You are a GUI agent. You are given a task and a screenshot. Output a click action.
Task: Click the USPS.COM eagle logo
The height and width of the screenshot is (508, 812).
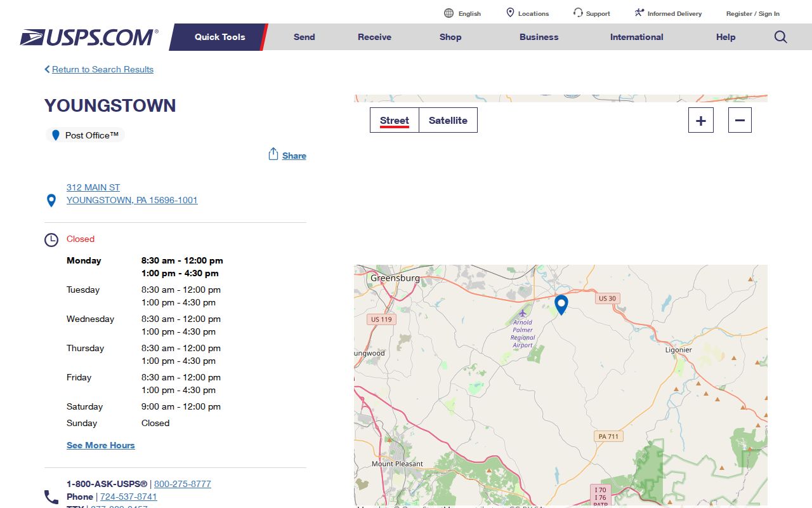(x=89, y=37)
